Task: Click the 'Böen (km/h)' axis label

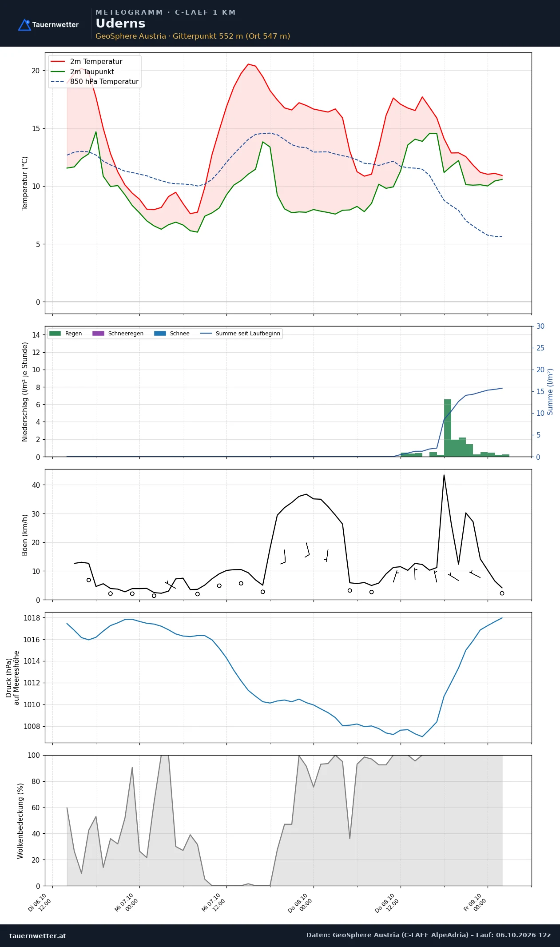Action: (25, 535)
